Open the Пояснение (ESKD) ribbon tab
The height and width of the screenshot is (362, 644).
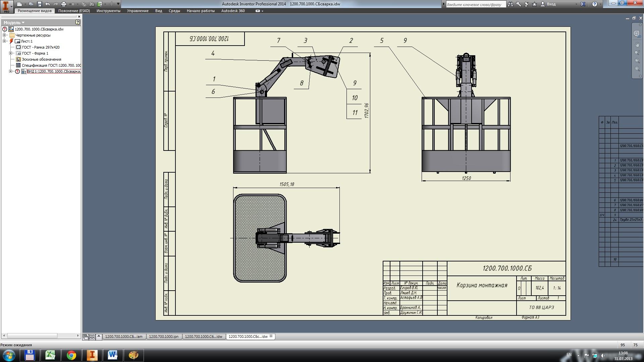click(x=74, y=11)
